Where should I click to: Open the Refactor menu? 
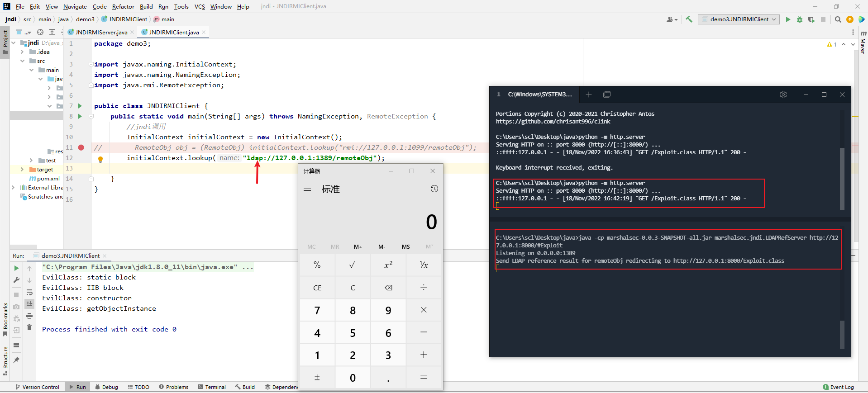tap(123, 6)
